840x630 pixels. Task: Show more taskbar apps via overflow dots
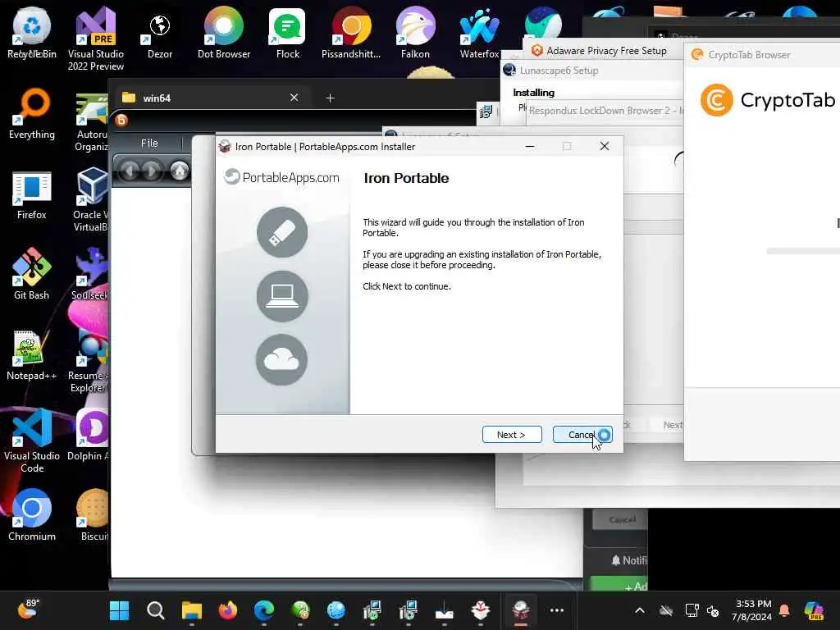[557, 610]
